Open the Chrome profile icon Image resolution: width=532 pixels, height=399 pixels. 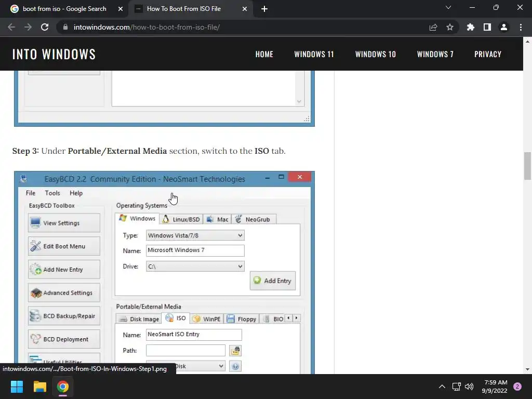pyautogui.click(x=504, y=27)
